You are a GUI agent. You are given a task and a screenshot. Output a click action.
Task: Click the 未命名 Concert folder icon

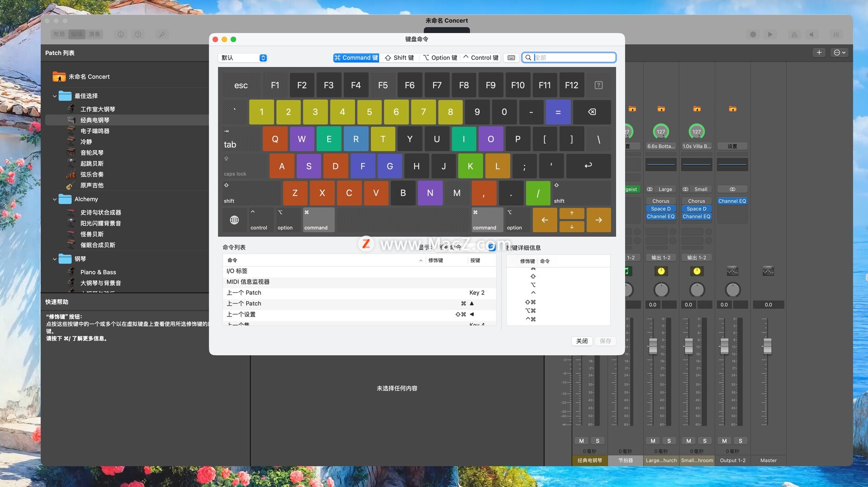coord(59,77)
